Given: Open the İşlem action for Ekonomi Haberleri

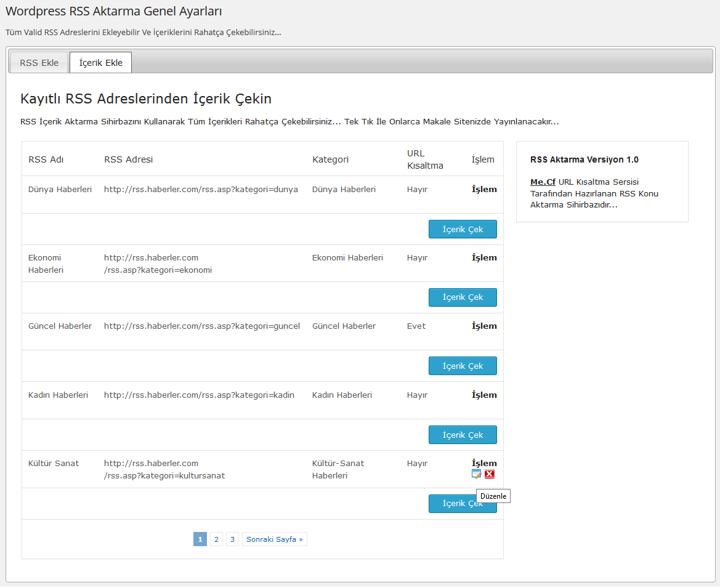Looking at the screenshot, I should (x=483, y=257).
